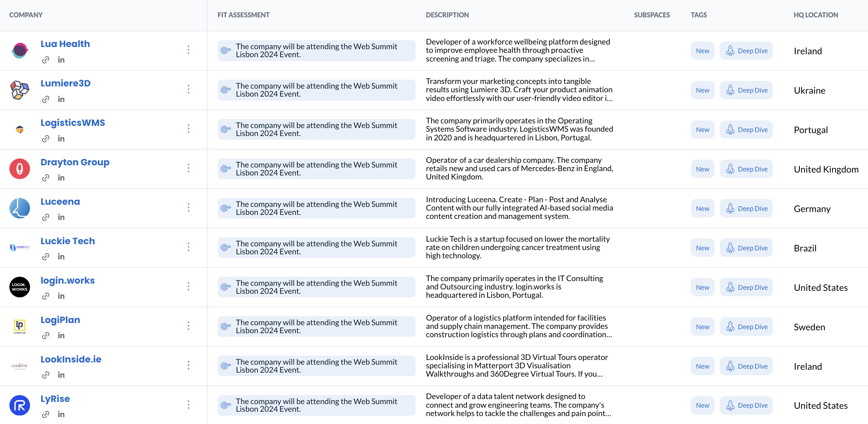Click Deep Dive tag for Lumiere3D
This screenshot has height=424, width=868.
tap(746, 90)
